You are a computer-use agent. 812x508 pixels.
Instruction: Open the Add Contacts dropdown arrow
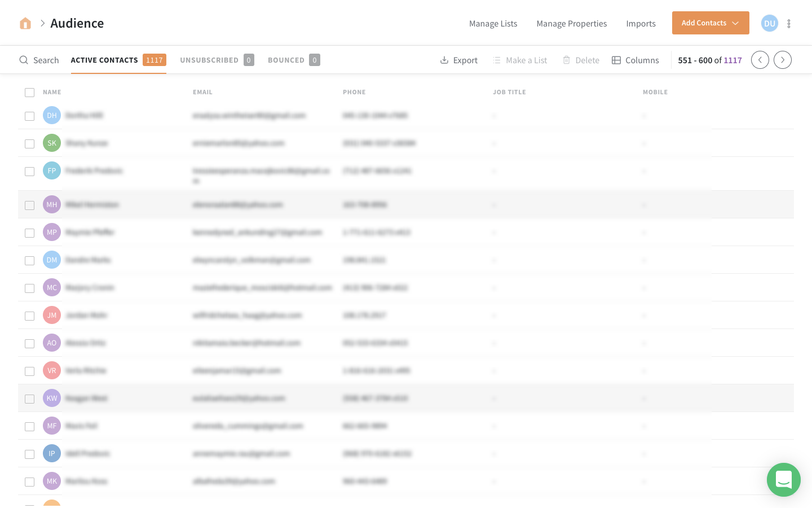(x=735, y=23)
